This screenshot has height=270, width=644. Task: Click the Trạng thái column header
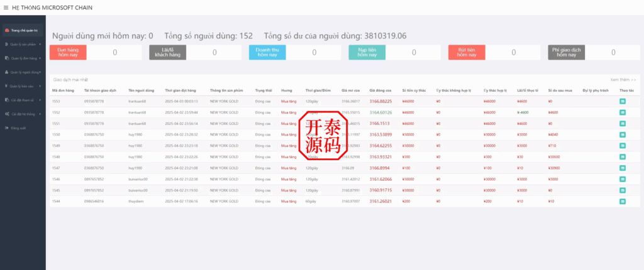point(262,90)
